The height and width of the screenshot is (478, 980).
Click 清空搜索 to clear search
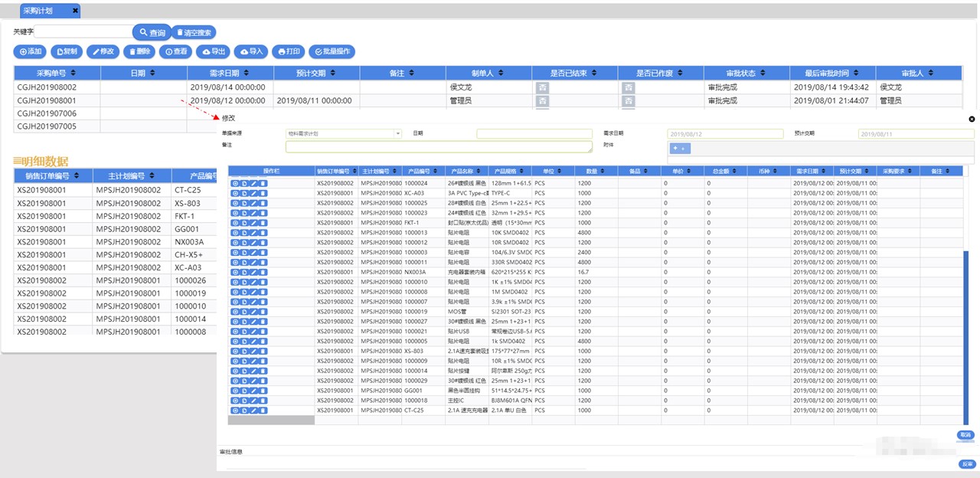tap(194, 33)
